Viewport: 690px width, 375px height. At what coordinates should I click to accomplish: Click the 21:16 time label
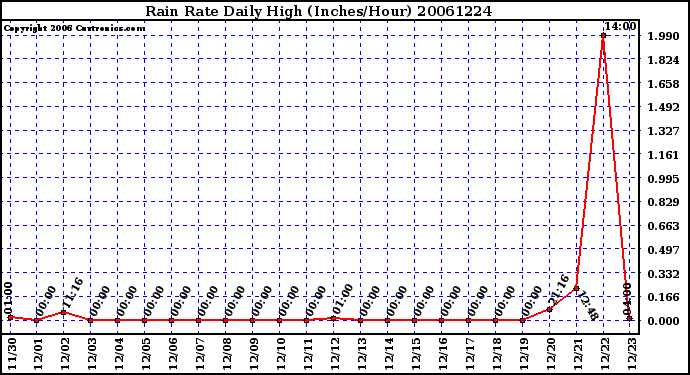pos(558,291)
